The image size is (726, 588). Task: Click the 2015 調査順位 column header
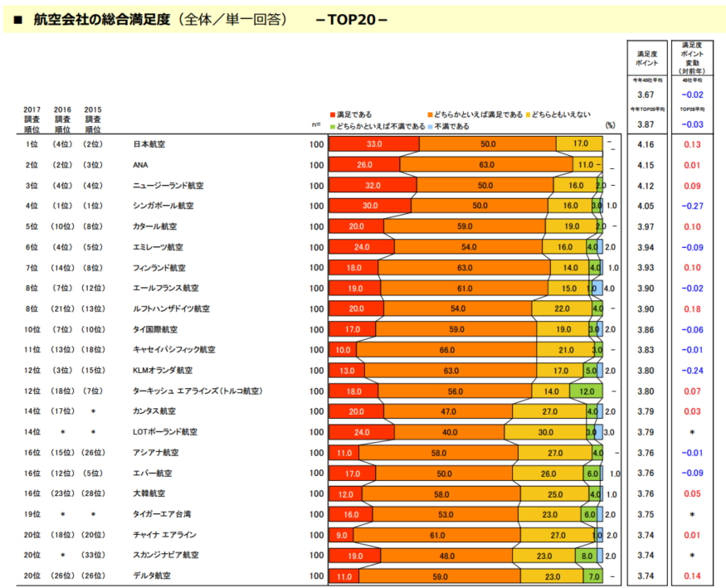point(93,119)
